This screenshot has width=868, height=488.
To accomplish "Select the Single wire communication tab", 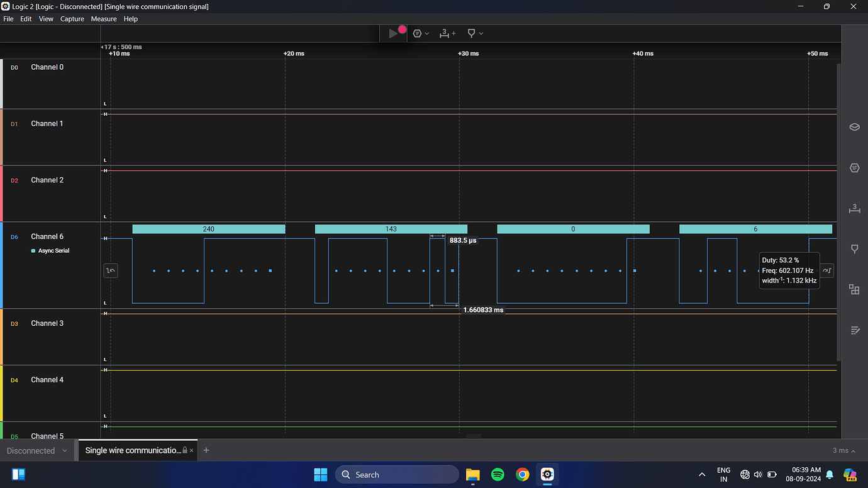I will pyautogui.click(x=132, y=450).
